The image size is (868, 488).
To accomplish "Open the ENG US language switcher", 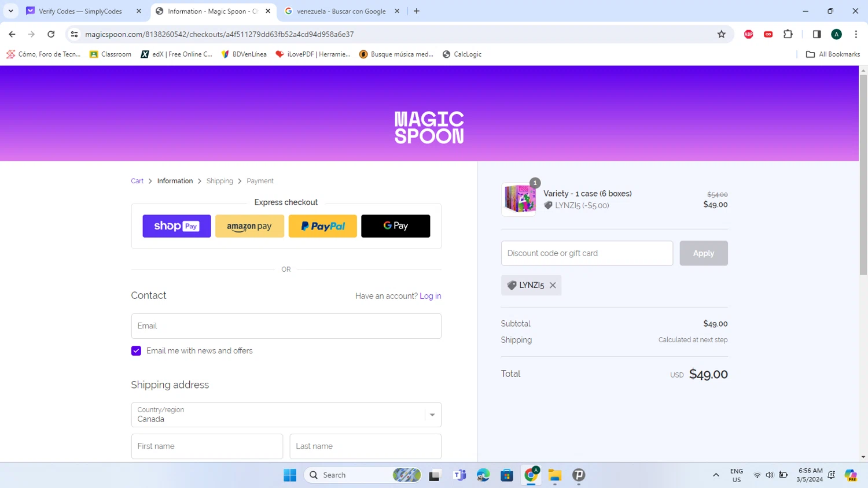I will (x=737, y=475).
